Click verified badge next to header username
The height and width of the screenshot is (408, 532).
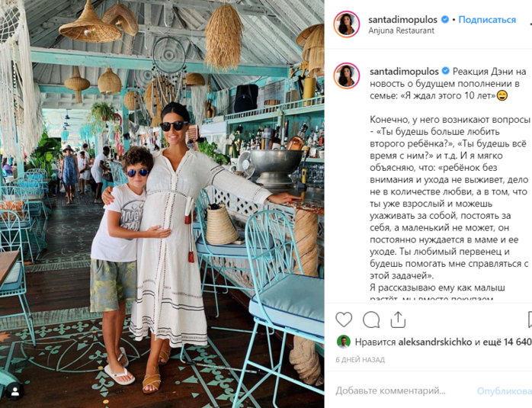click(445, 20)
